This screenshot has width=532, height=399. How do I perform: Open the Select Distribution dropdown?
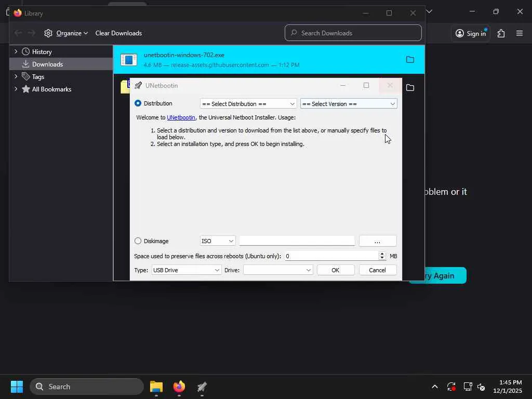248,104
